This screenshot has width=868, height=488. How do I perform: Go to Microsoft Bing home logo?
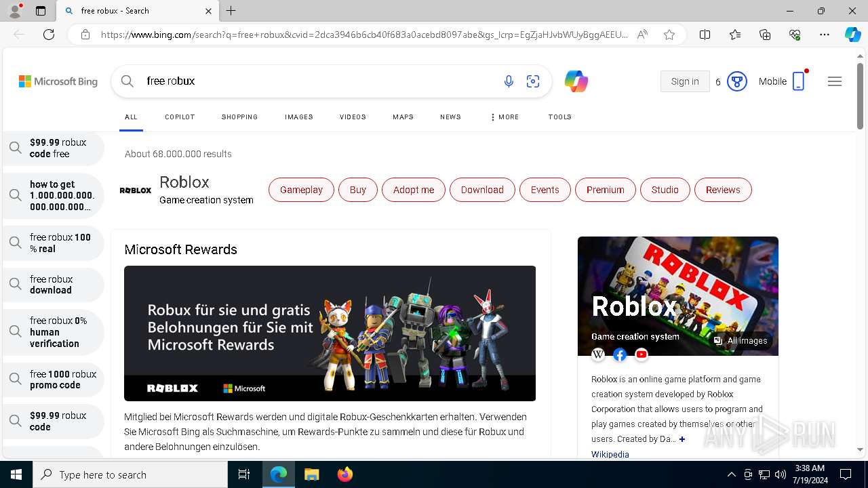click(x=58, y=81)
